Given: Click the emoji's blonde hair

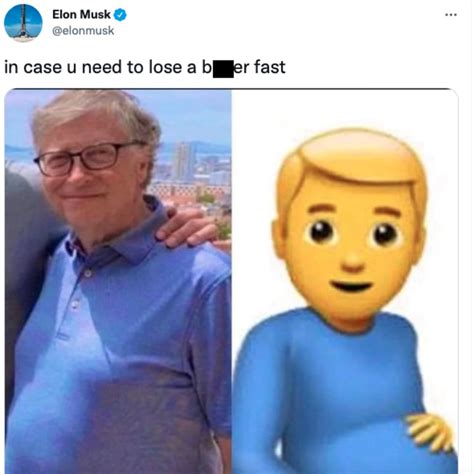Looking at the screenshot, I should 353,163.
